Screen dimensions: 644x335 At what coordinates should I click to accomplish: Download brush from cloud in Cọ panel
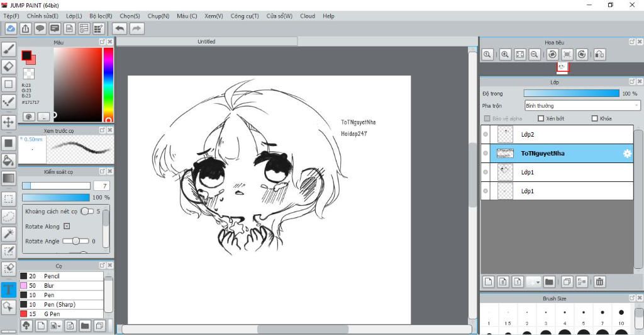[x=26, y=326]
